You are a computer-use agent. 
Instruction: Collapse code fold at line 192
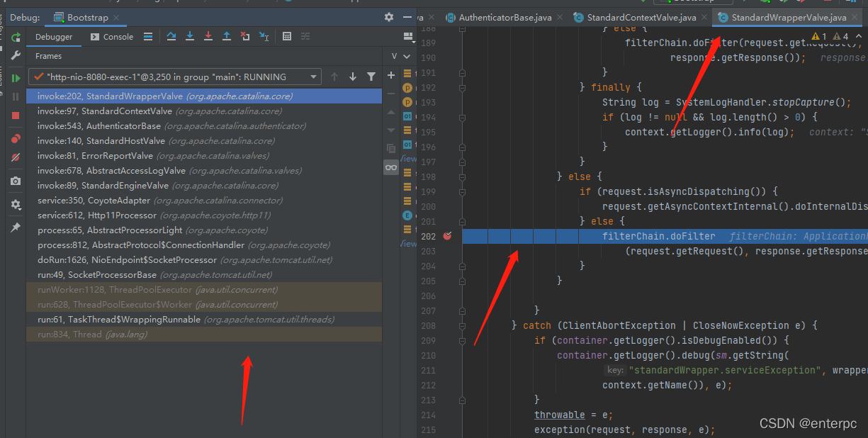pyautogui.click(x=462, y=87)
